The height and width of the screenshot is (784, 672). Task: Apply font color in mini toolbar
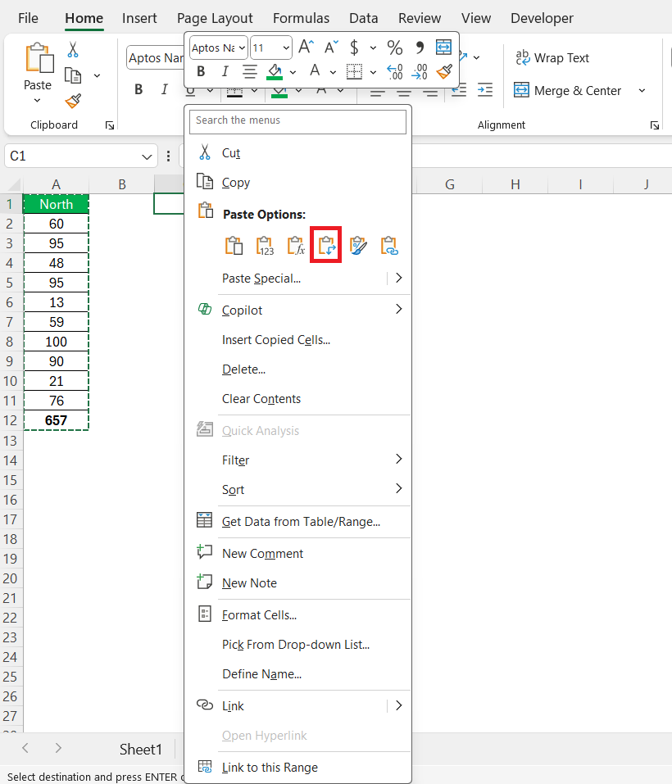click(315, 71)
